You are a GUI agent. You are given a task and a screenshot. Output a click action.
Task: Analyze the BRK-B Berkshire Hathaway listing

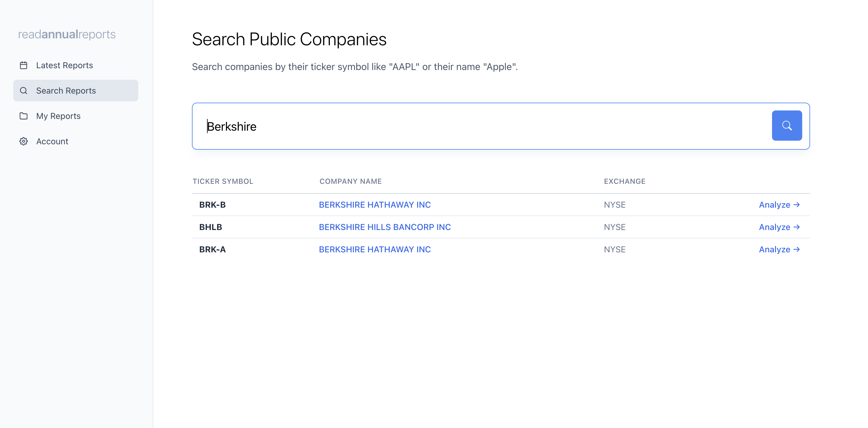[779, 205]
